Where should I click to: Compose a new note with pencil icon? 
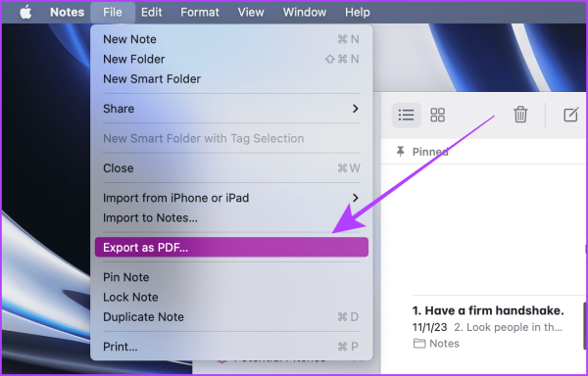[x=570, y=115]
